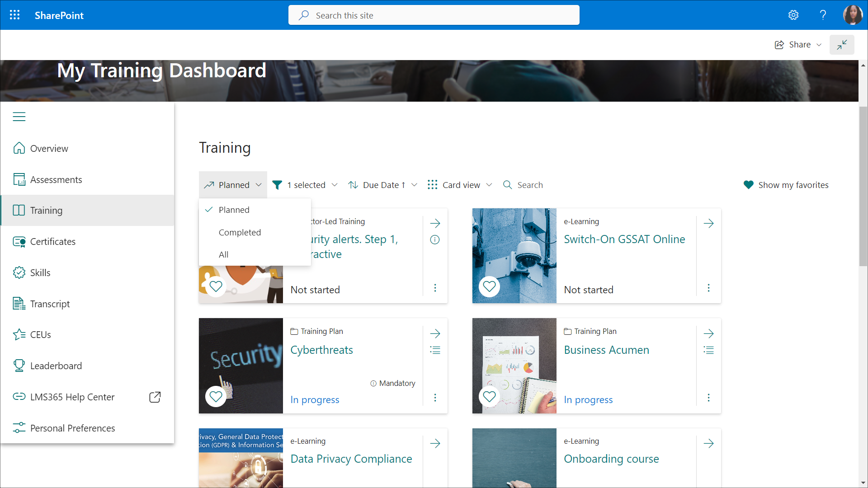The width and height of the screenshot is (868, 488).
Task: Toggle Show my favorites
Action: click(x=786, y=185)
